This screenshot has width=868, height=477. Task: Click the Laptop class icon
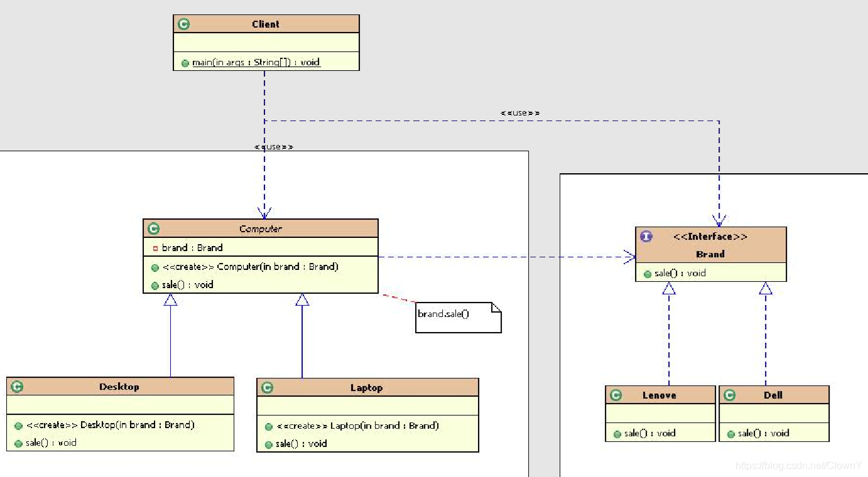267,388
